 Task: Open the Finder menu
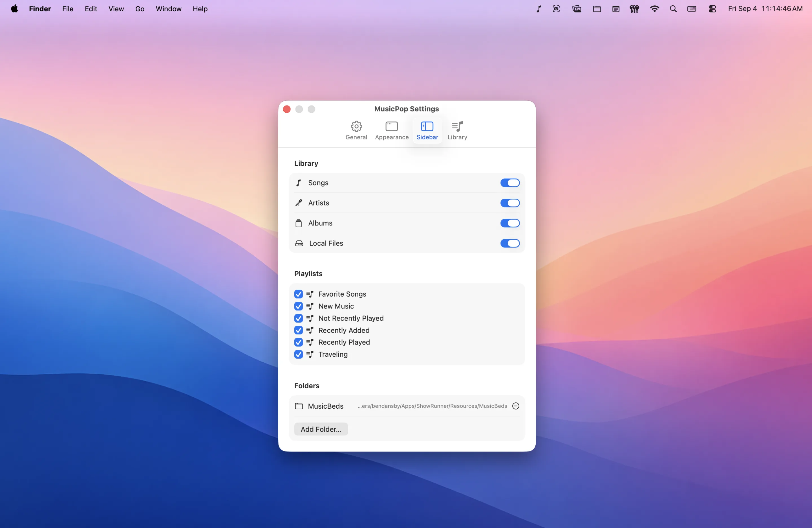pos(40,9)
